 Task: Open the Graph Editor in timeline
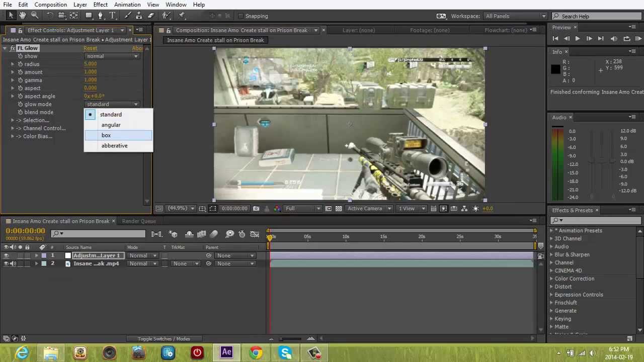point(255,234)
